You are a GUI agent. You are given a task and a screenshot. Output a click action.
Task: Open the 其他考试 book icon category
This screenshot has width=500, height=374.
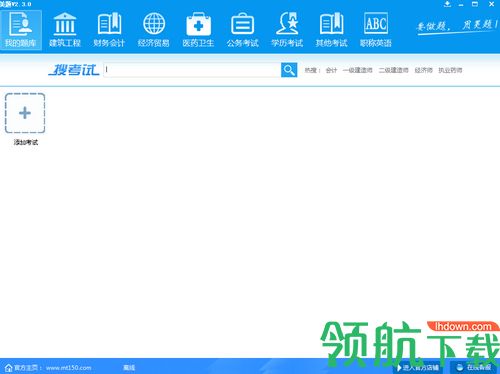331,30
